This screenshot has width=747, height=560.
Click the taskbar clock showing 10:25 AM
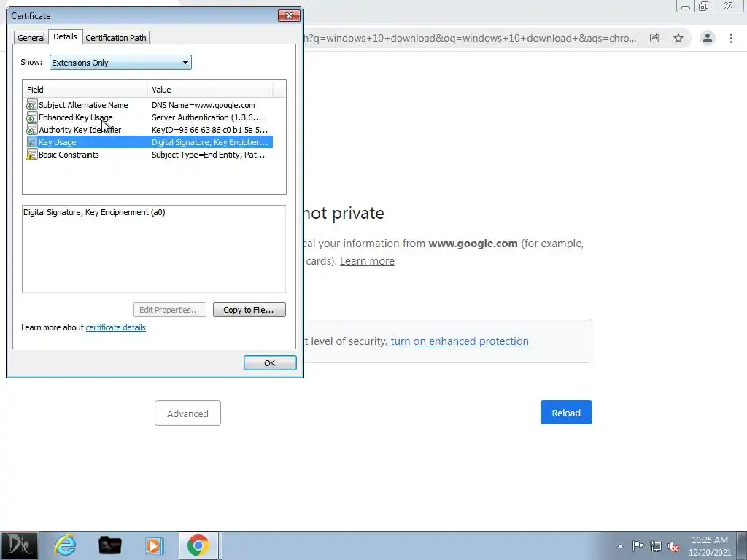[709, 546]
